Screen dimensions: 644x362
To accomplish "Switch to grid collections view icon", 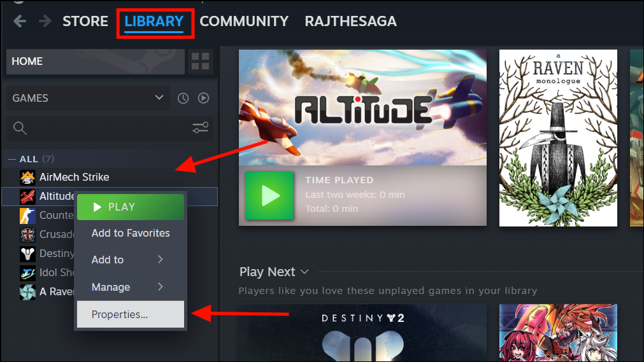I will (x=201, y=61).
